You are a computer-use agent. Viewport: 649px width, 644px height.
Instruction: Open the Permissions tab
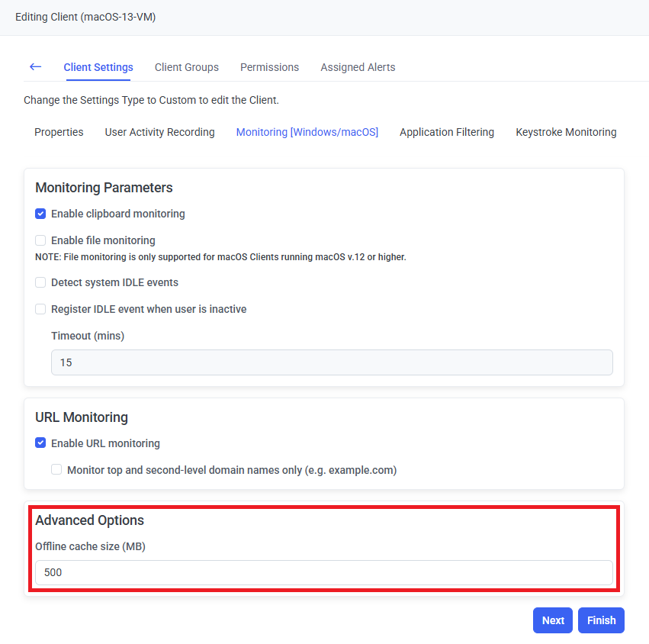[x=269, y=67]
